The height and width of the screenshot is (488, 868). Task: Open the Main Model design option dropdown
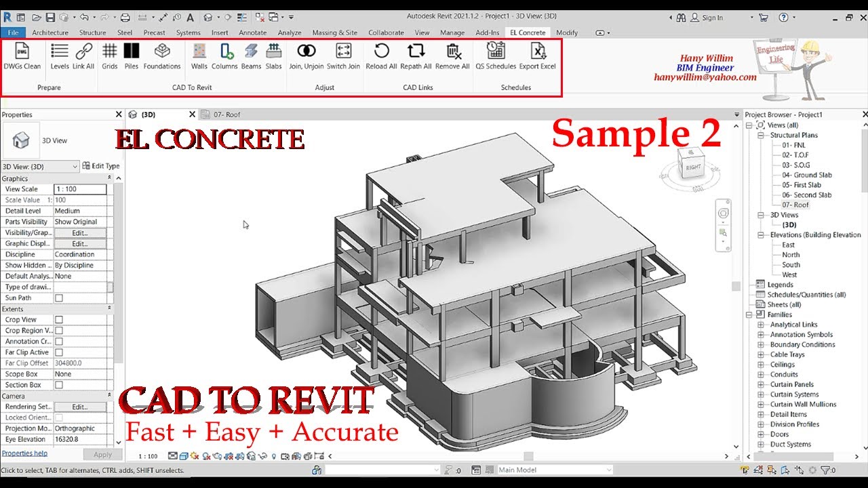point(555,470)
